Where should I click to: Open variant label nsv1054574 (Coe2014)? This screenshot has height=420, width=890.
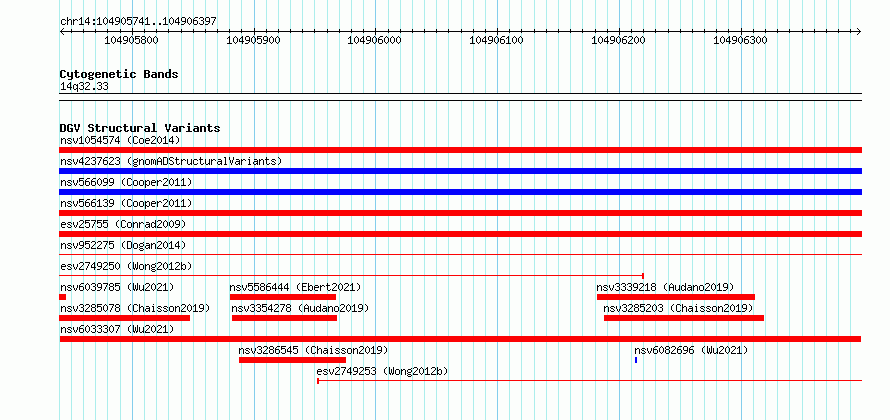(120, 140)
